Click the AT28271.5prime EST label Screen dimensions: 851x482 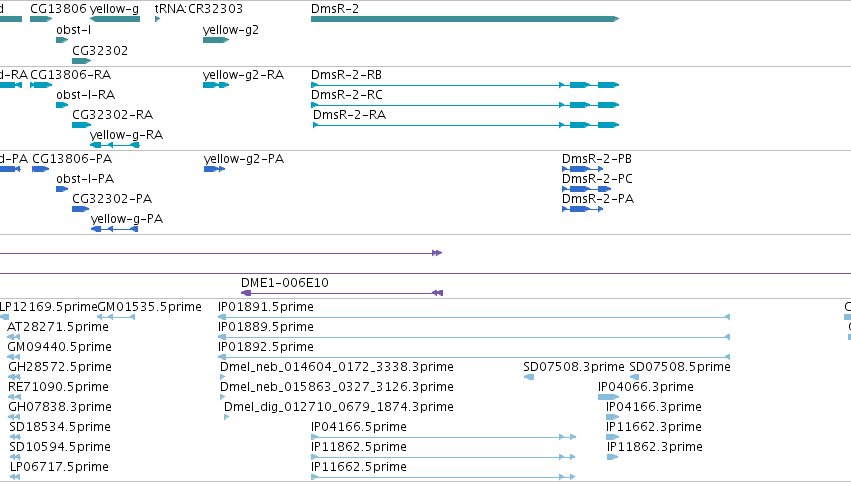coord(58,327)
